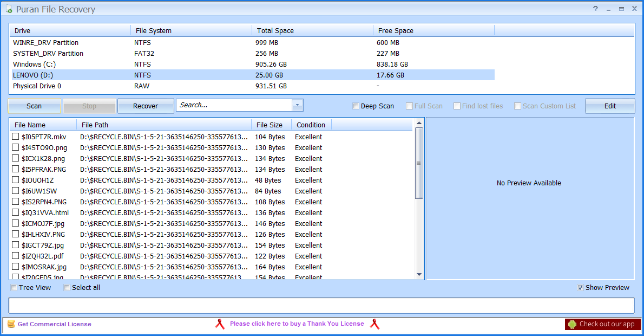Click the red ribbon icon left of Thank You text

tap(220, 324)
